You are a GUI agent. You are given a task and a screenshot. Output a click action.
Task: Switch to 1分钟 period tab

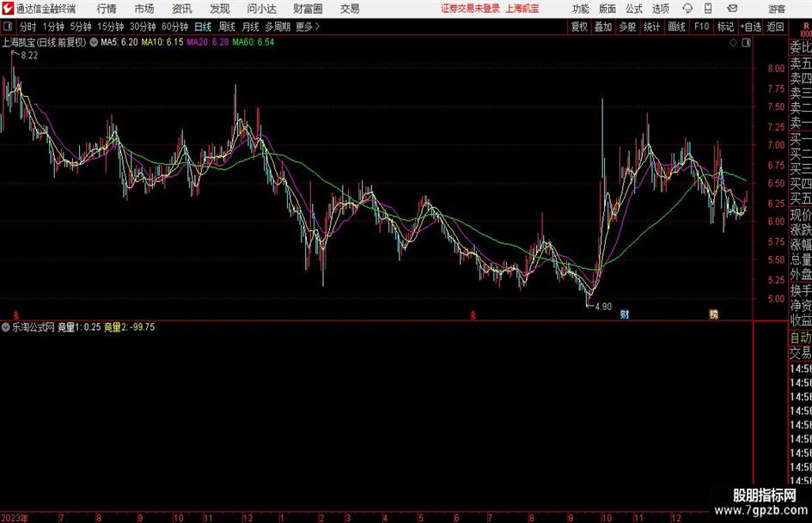[x=53, y=27]
